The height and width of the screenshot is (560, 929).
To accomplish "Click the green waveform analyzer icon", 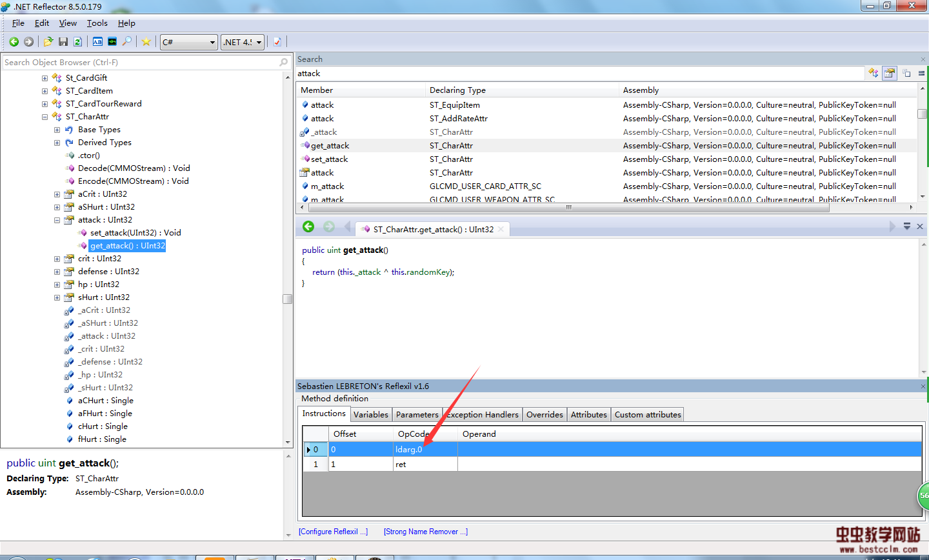I will tap(112, 42).
